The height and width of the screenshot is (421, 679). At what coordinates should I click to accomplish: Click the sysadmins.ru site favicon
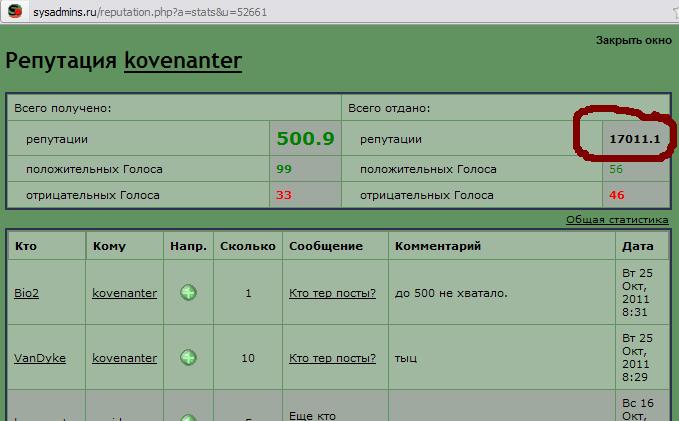(x=15, y=11)
